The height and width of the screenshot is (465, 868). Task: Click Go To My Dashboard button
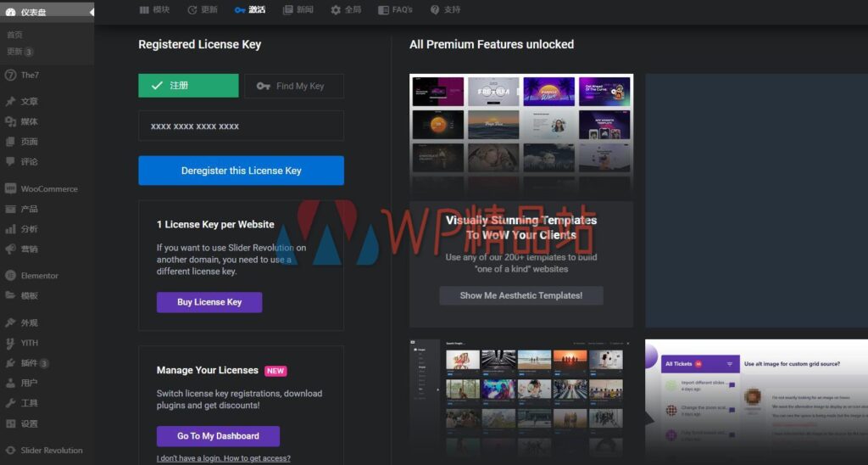[x=218, y=435]
